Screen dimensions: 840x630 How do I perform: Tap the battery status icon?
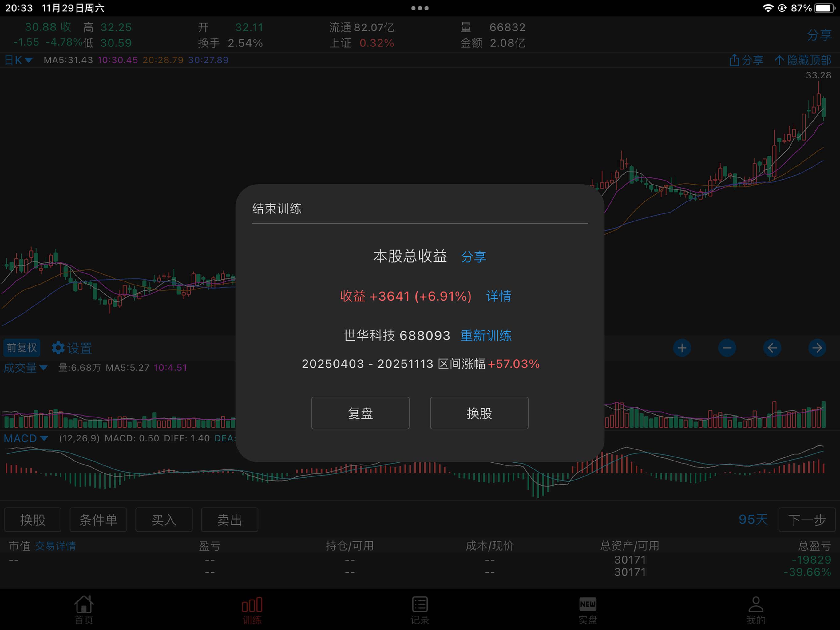tap(826, 8)
